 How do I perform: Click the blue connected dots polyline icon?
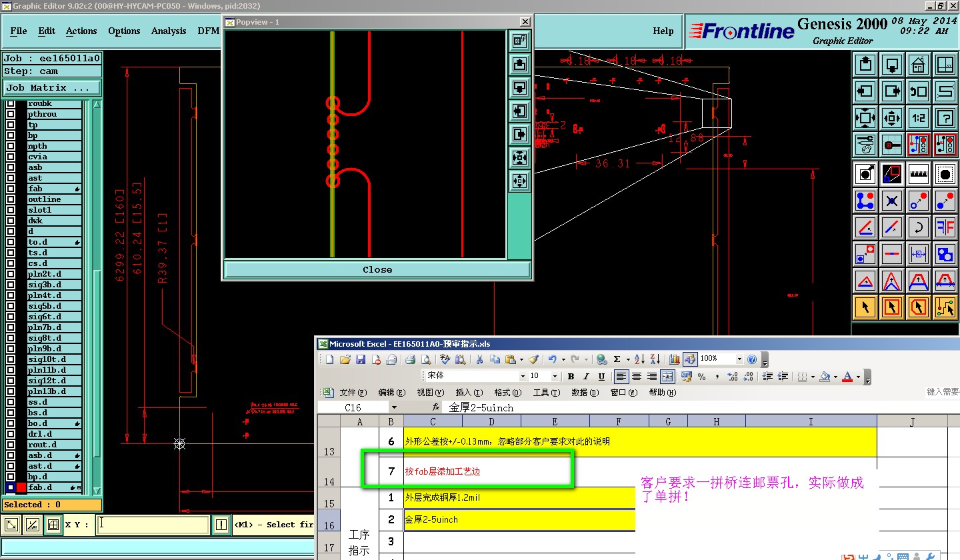[x=865, y=201]
